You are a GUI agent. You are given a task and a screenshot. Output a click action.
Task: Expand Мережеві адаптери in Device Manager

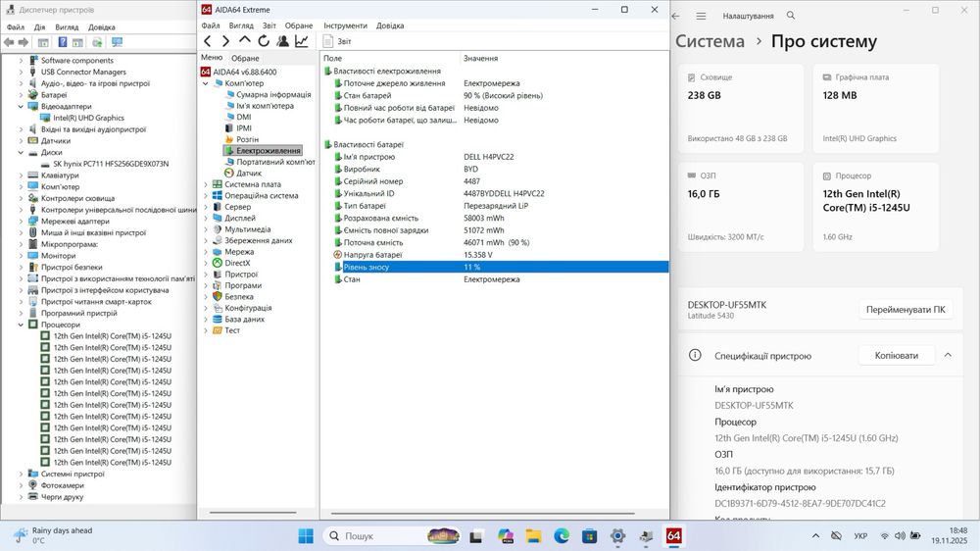pos(21,222)
